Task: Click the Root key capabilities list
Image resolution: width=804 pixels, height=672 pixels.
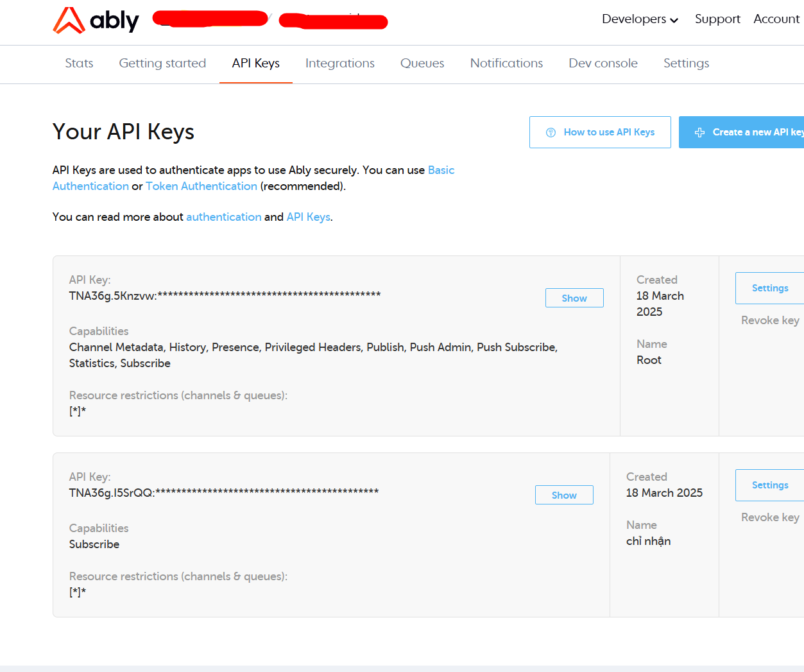Action: coord(314,355)
